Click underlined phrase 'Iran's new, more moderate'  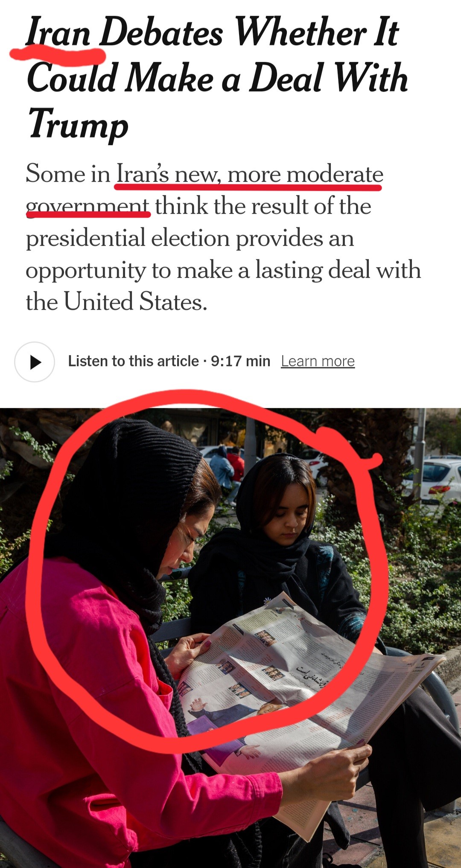point(250,174)
